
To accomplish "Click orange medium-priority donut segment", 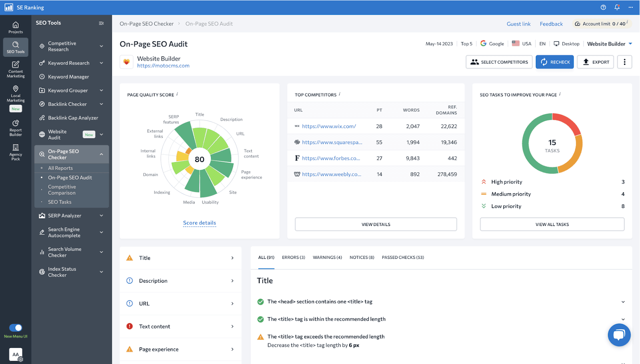I will pos(572,155).
